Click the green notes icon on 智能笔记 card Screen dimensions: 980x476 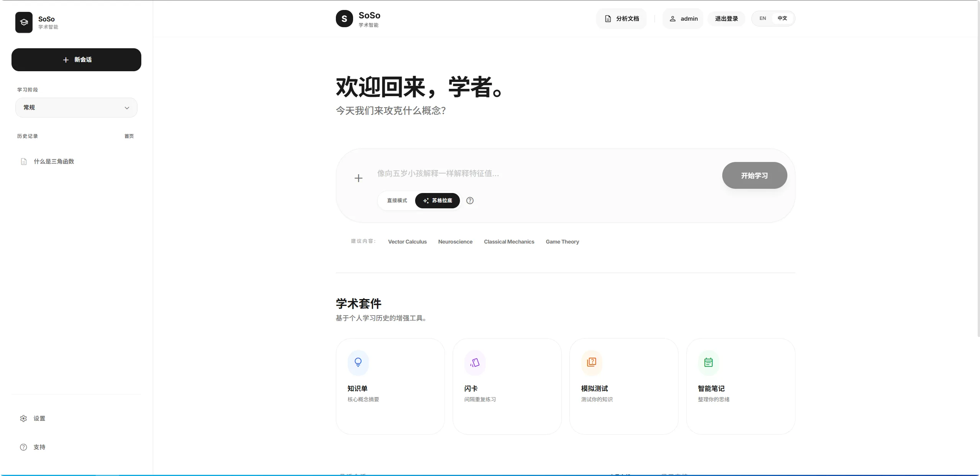point(708,362)
